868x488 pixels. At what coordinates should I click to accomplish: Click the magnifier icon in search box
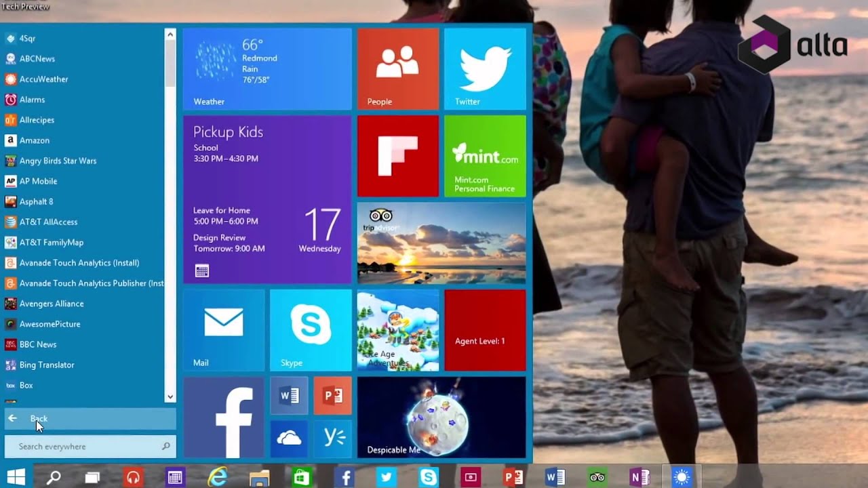point(165,446)
